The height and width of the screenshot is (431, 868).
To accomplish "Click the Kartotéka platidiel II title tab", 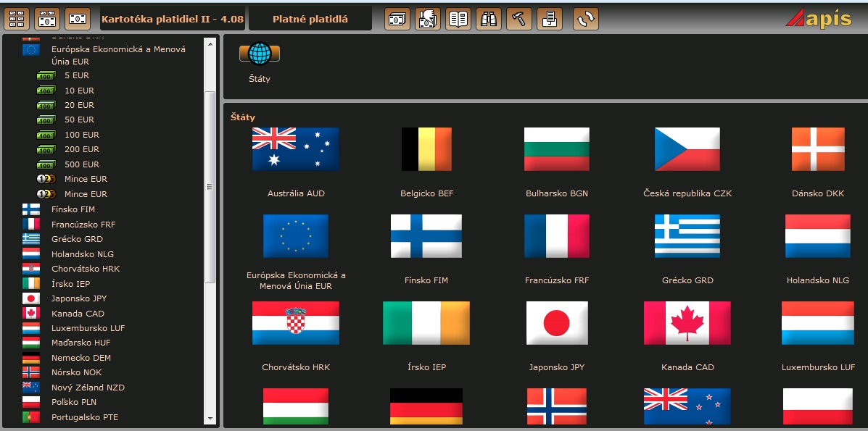I will pos(172,19).
